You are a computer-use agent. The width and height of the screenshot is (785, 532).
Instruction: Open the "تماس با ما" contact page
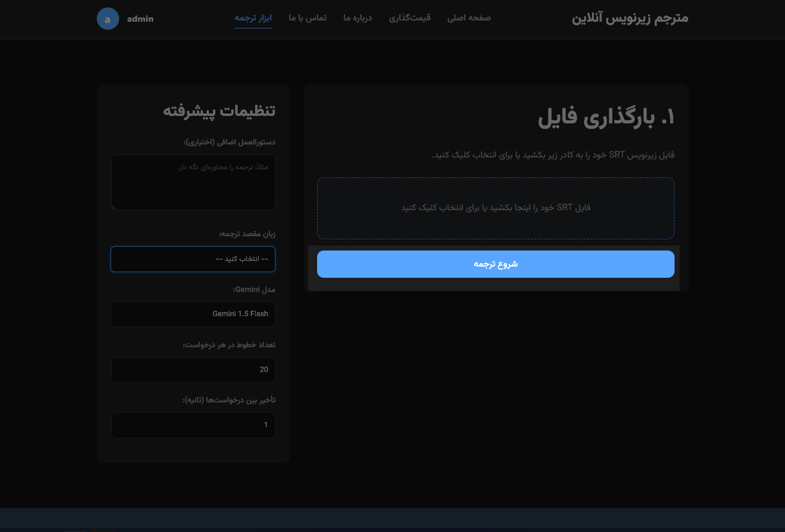(x=307, y=18)
